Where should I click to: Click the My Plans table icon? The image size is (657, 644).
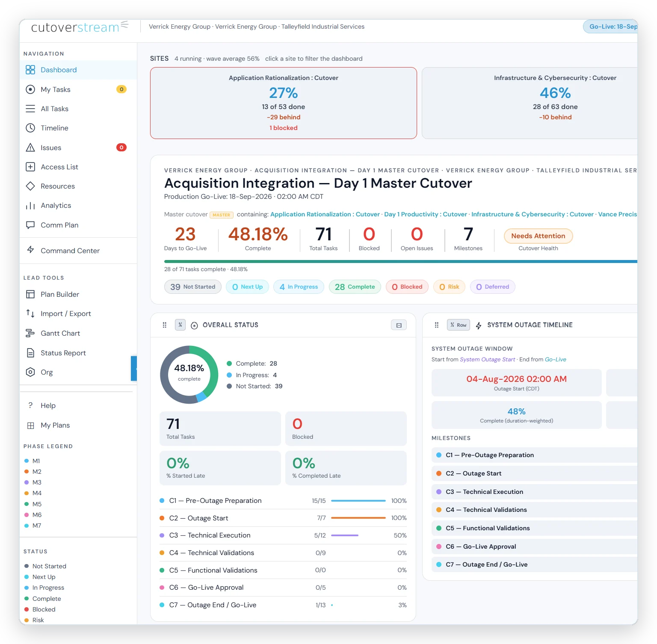click(30, 425)
